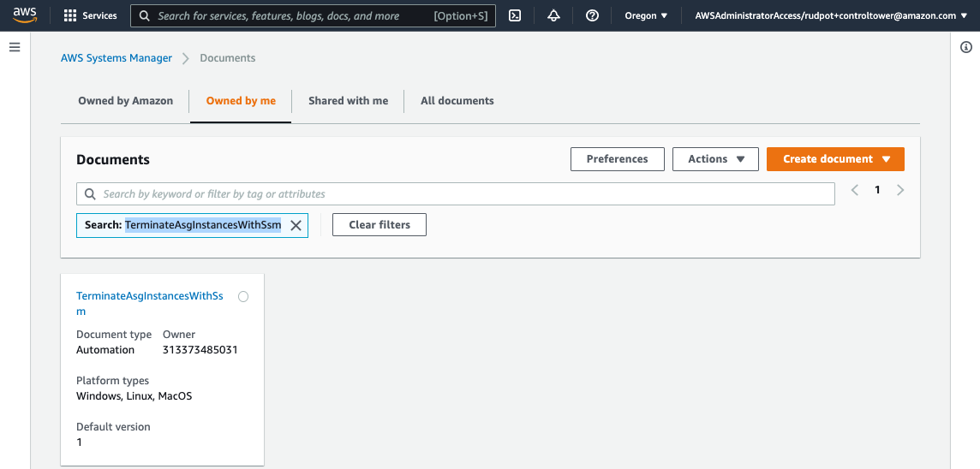980x469 pixels.
Task: Open the notifications bell
Action: click(553, 15)
